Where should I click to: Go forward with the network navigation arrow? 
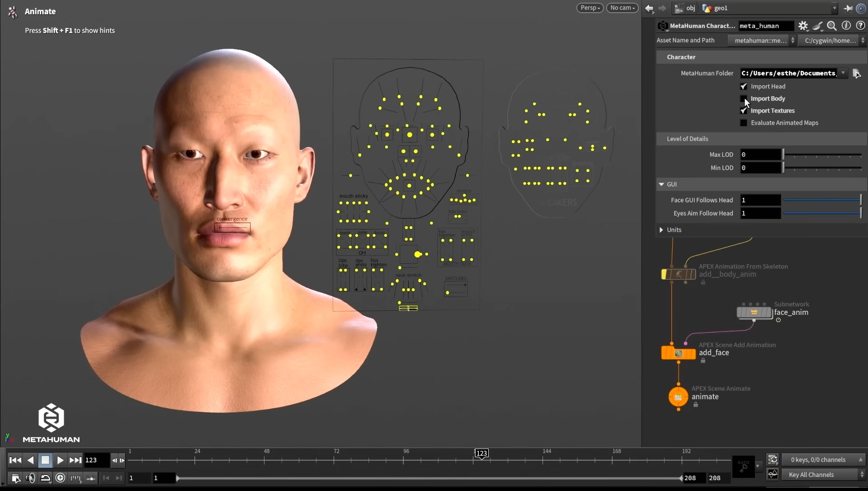coord(662,8)
